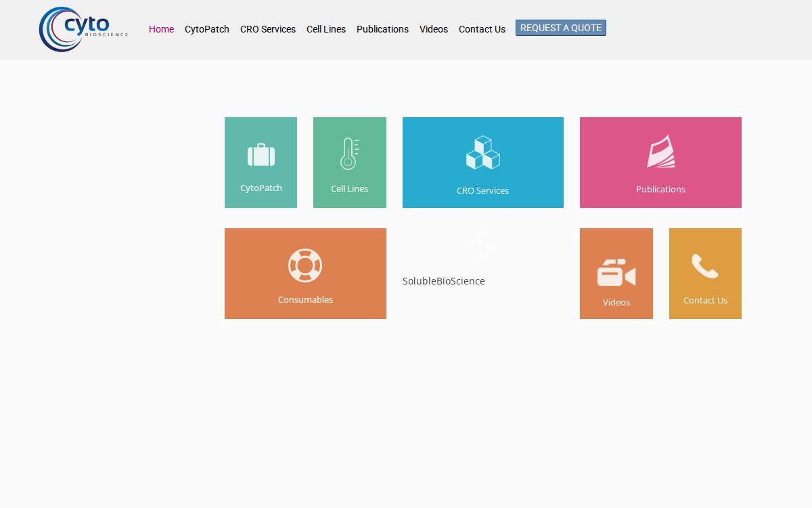Open CRO Services in the top menu

click(x=268, y=29)
